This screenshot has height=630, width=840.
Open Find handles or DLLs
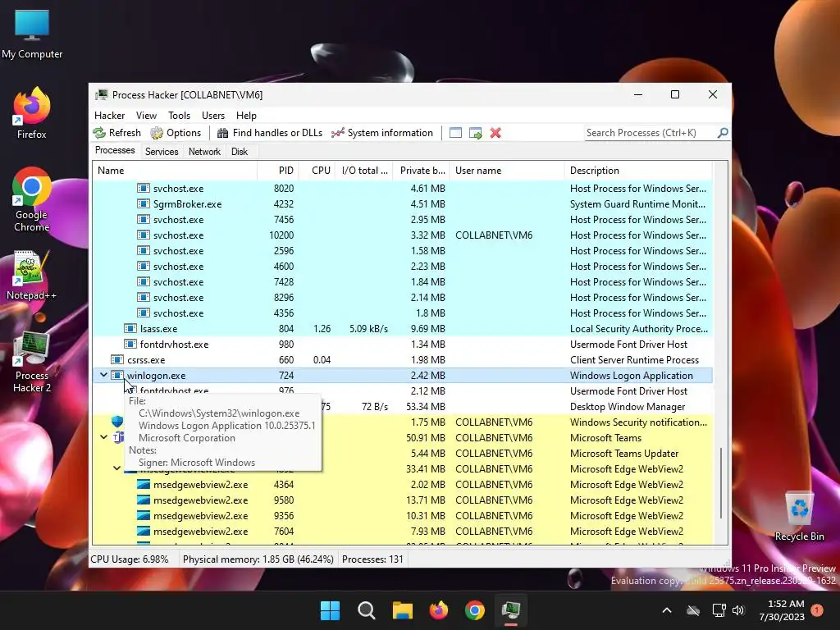pyautogui.click(x=269, y=133)
